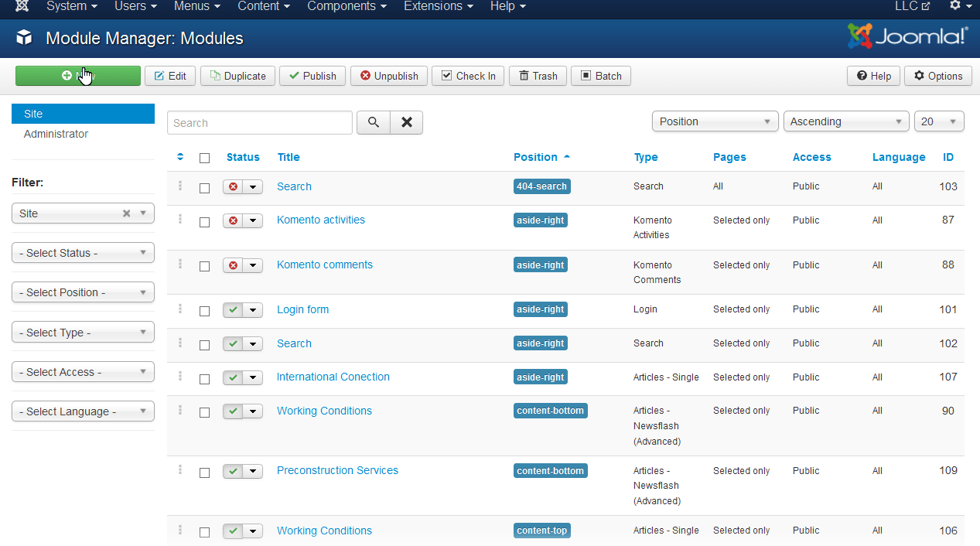Click the Search icon beside the search box
The width and height of the screenshot is (980, 546).
coord(373,122)
